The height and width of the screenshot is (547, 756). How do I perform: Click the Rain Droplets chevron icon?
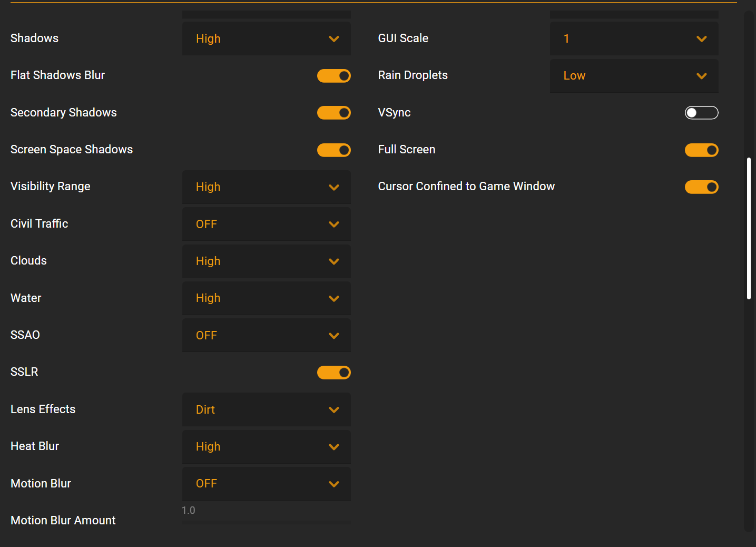(701, 76)
